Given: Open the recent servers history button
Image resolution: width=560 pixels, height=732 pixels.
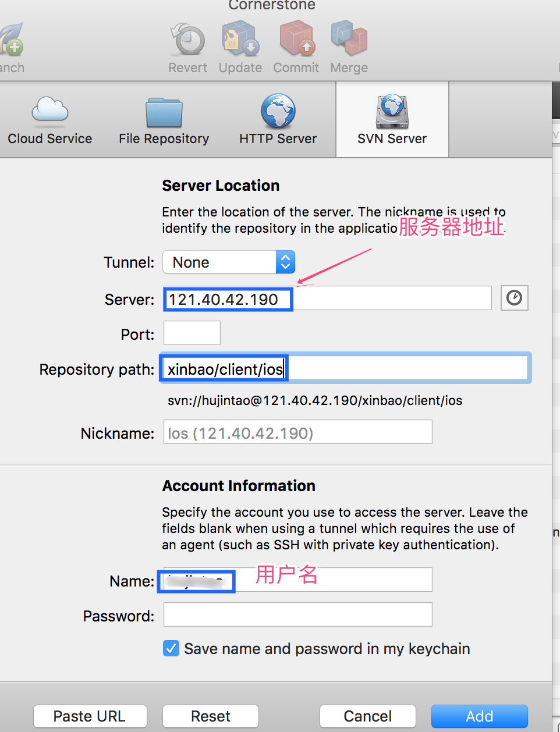Looking at the screenshot, I should tap(515, 298).
